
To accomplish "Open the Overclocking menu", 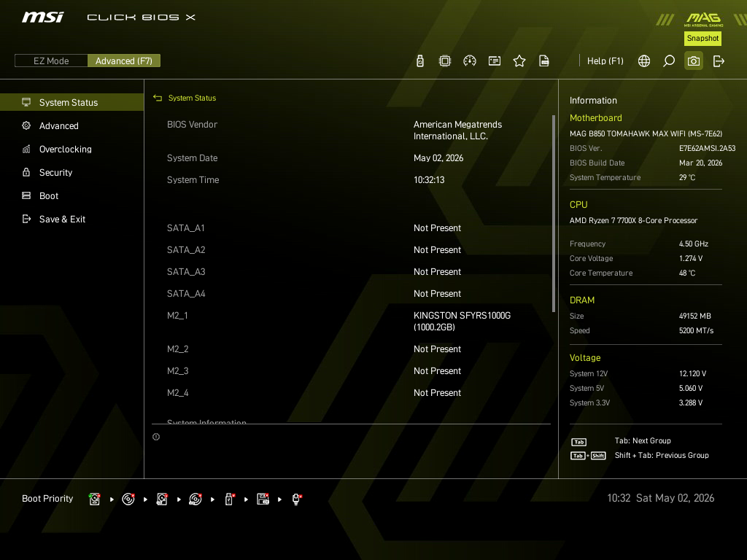I will point(72,149).
